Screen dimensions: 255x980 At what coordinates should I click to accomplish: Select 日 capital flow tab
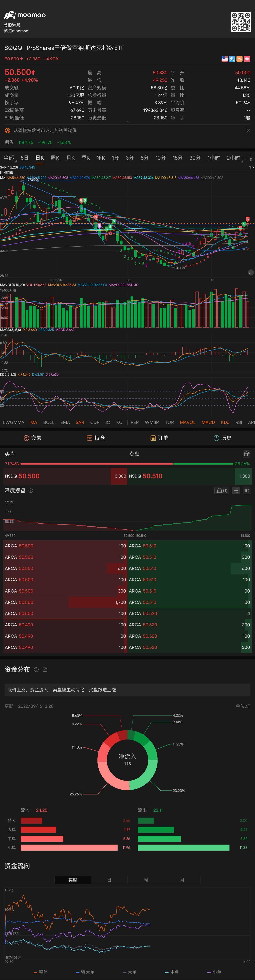tap(109, 880)
